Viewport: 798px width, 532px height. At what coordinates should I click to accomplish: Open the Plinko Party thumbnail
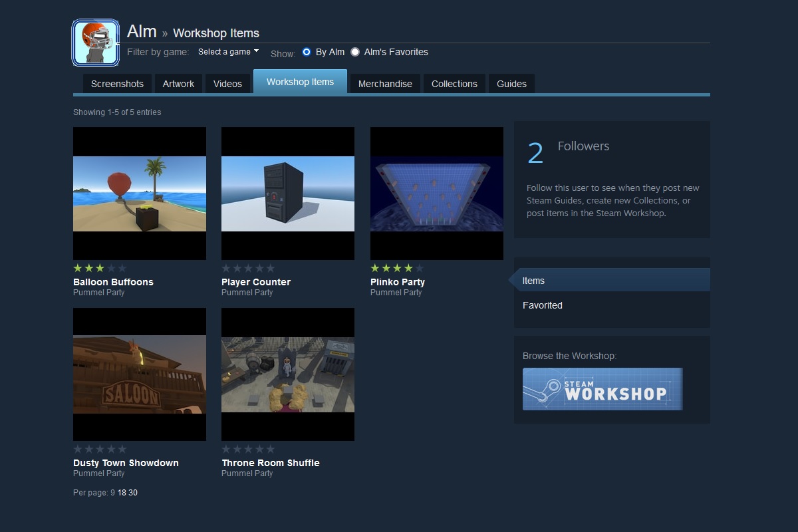click(x=437, y=194)
